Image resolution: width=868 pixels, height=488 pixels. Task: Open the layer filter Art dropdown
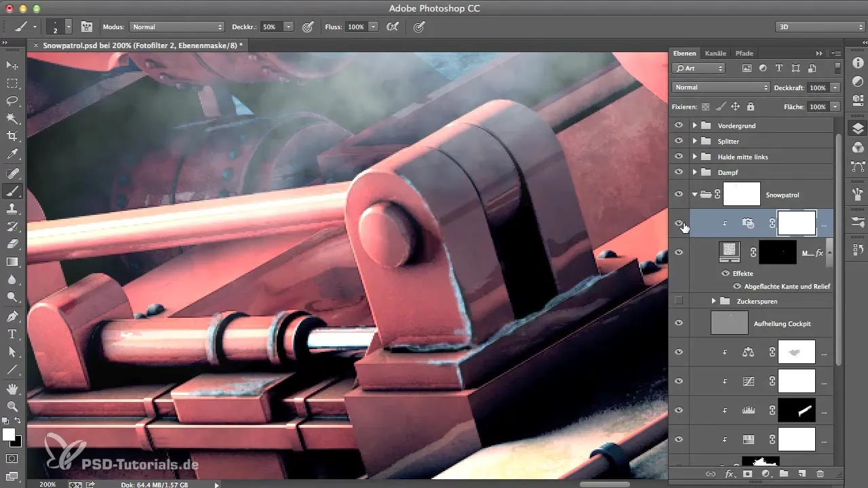(x=698, y=68)
